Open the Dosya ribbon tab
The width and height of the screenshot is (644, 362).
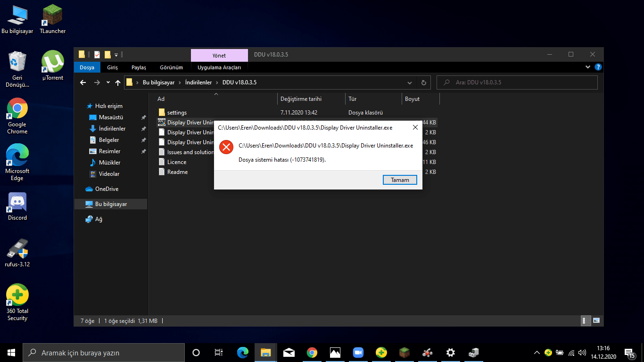(x=87, y=67)
